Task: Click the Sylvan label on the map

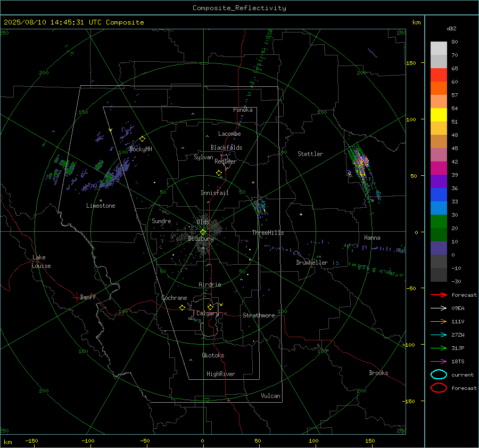Action: pos(203,157)
